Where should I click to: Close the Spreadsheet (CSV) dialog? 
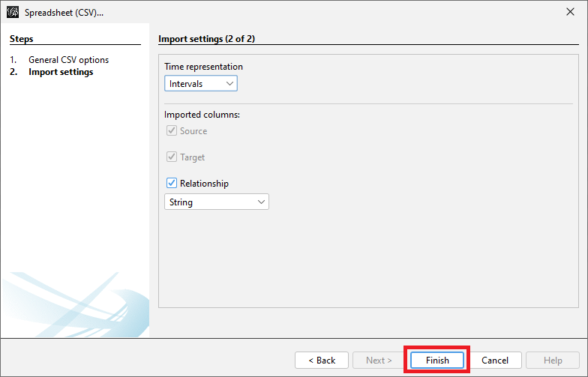point(570,13)
